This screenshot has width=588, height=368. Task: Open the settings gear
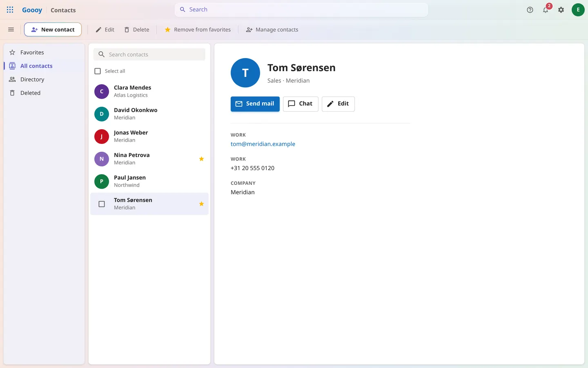click(x=561, y=10)
